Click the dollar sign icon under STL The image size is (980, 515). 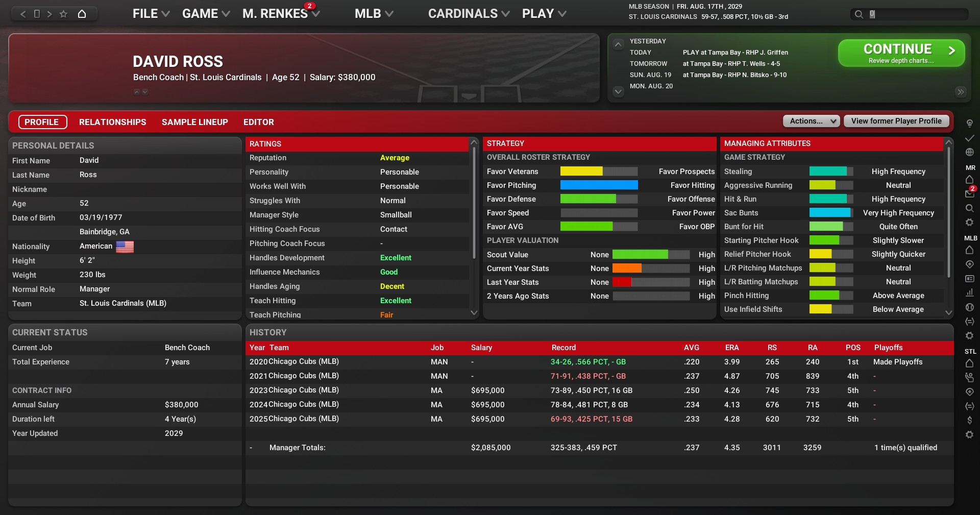click(969, 420)
